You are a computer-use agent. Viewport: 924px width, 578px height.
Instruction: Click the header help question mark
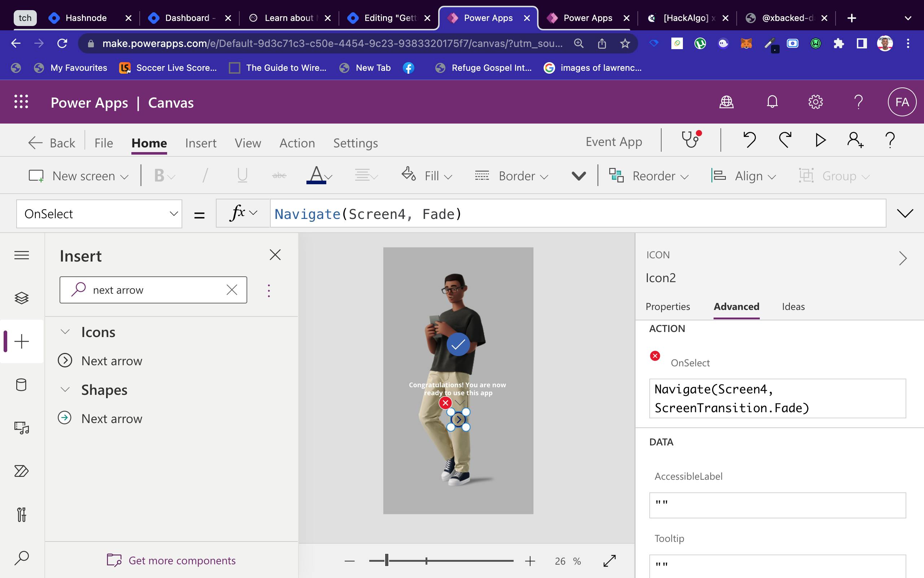pos(858,102)
